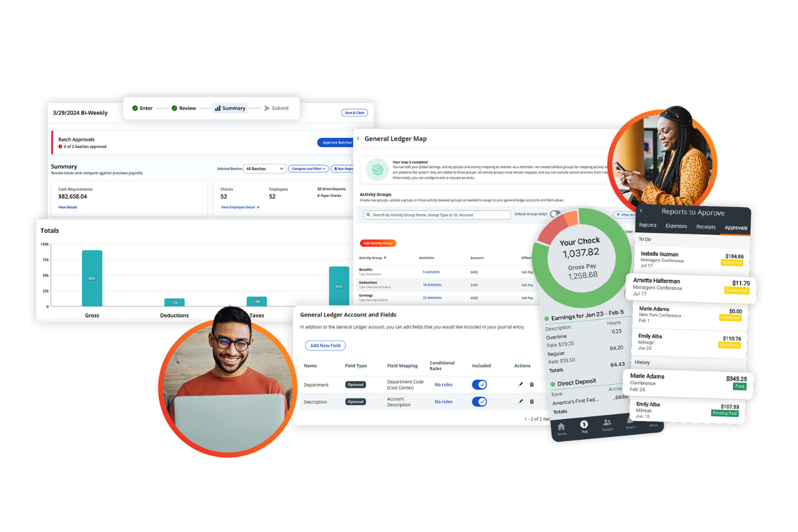The width and height of the screenshot is (798, 532).
Task: Open No rules link for Description row
Action: click(x=443, y=402)
